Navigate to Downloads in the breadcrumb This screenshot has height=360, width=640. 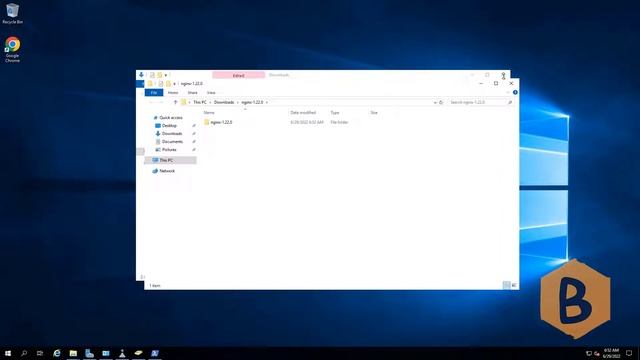click(224, 102)
